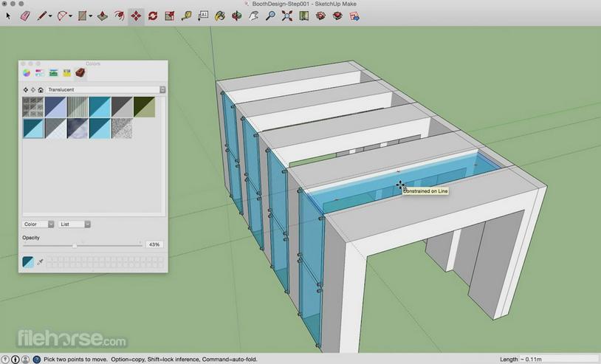Open the 3D Warehouse
601x364 pixels.
pyautogui.click(x=321, y=16)
